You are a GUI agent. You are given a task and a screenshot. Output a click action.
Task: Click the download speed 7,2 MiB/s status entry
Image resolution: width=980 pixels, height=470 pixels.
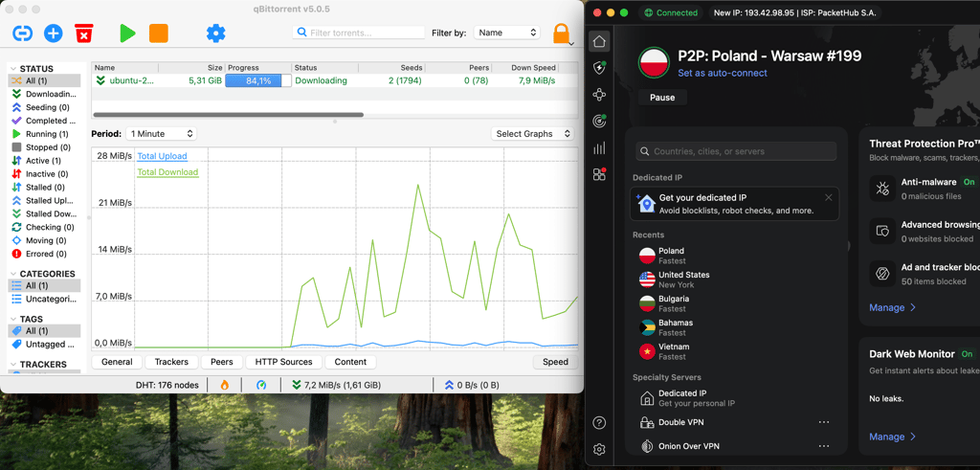(x=337, y=385)
